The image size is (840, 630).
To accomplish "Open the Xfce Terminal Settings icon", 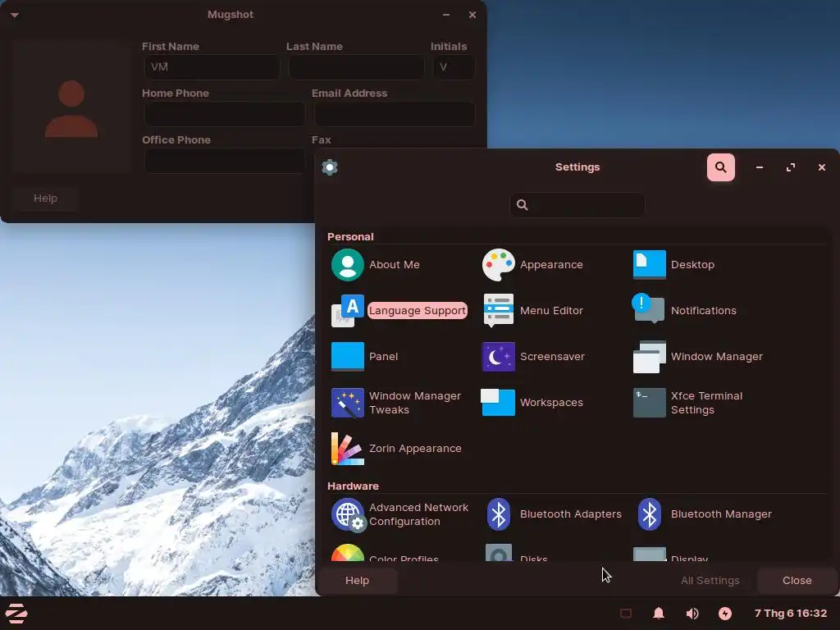I will coord(650,403).
